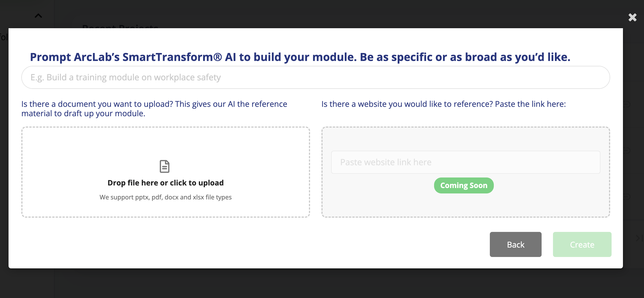Jump to last page with the skip chevron
This screenshot has height=298, width=644.
coord(639,238)
